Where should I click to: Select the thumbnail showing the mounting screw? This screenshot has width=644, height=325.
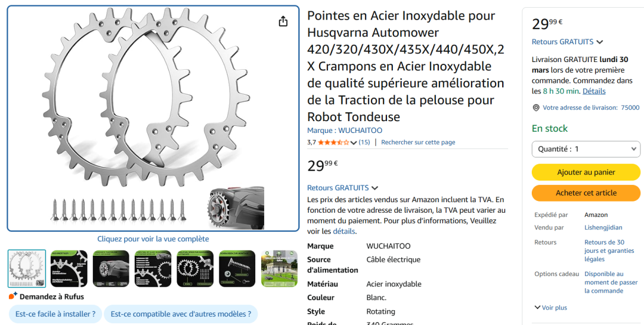(x=238, y=268)
